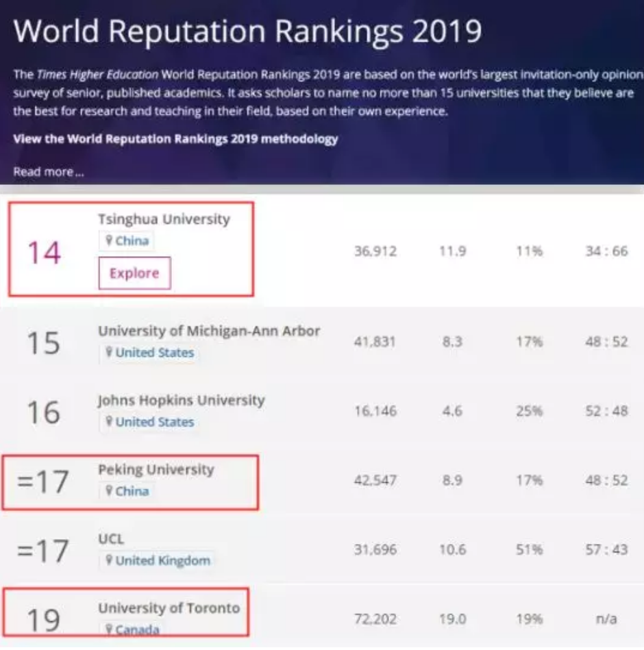Click the 51% value
Screen dimensions: 644x650
[x=529, y=549]
